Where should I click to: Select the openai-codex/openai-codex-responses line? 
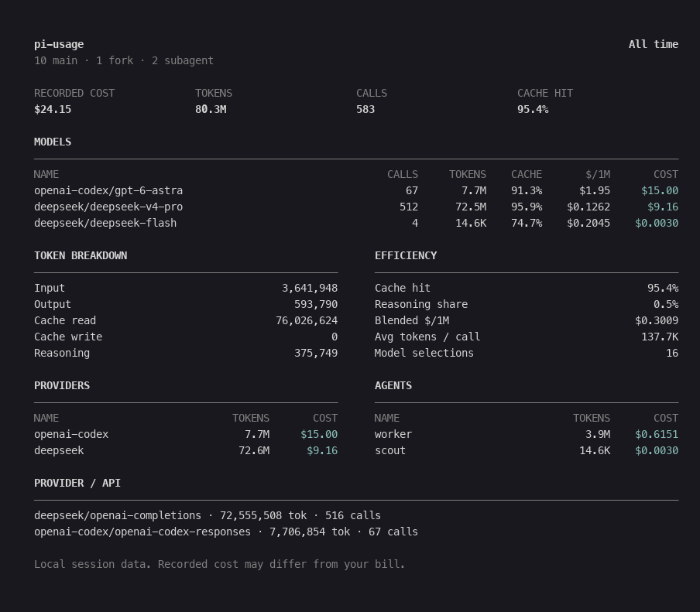(x=226, y=532)
